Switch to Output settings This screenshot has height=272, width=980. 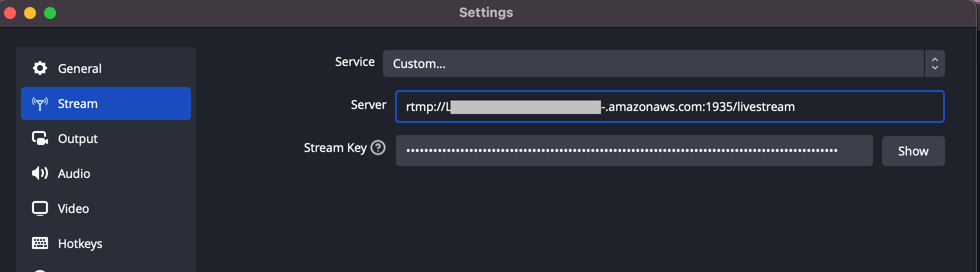(106, 138)
